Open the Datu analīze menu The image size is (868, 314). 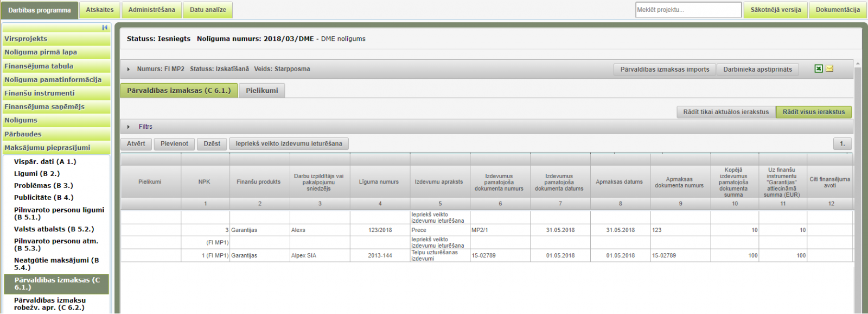[208, 10]
